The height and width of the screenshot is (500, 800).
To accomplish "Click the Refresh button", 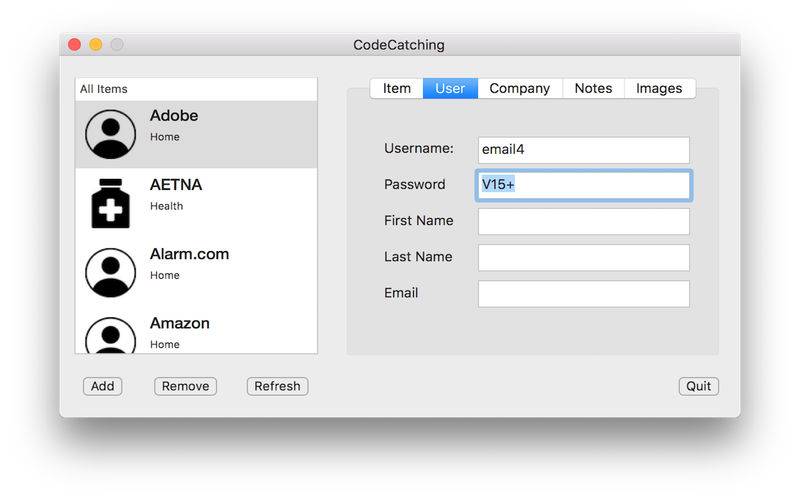I will [278, 386].
